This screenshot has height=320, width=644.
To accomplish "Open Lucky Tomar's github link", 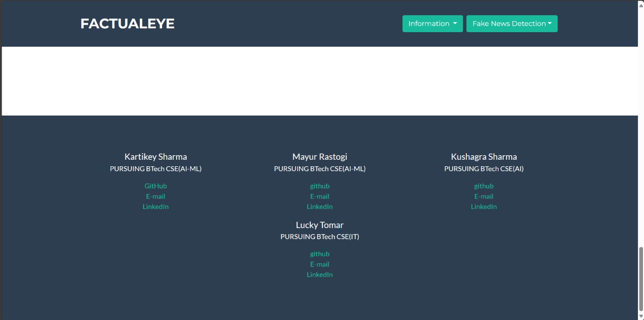I will pyautogui.click(x=319, y=254).
